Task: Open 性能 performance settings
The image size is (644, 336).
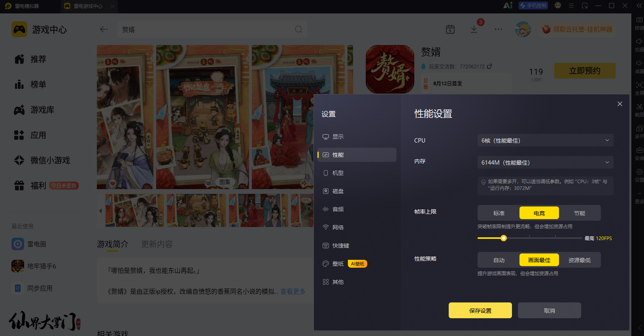Action: (x=357, y=155)
